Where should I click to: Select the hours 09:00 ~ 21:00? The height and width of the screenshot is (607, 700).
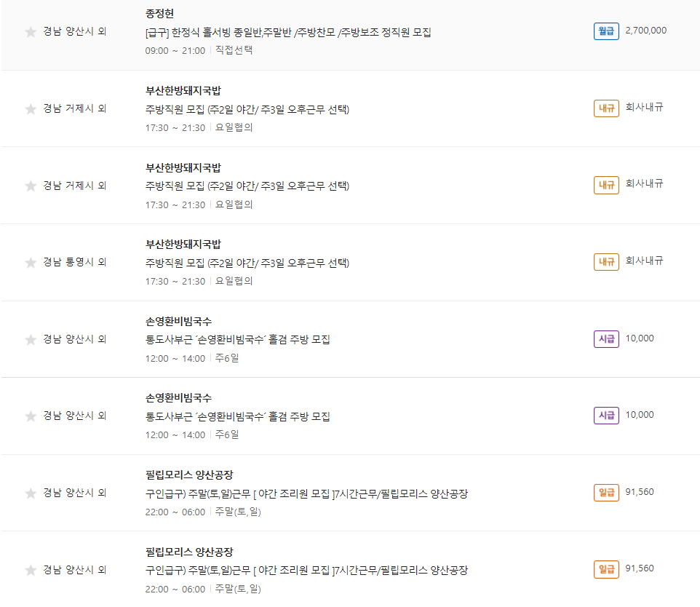[x=175, y=50]
